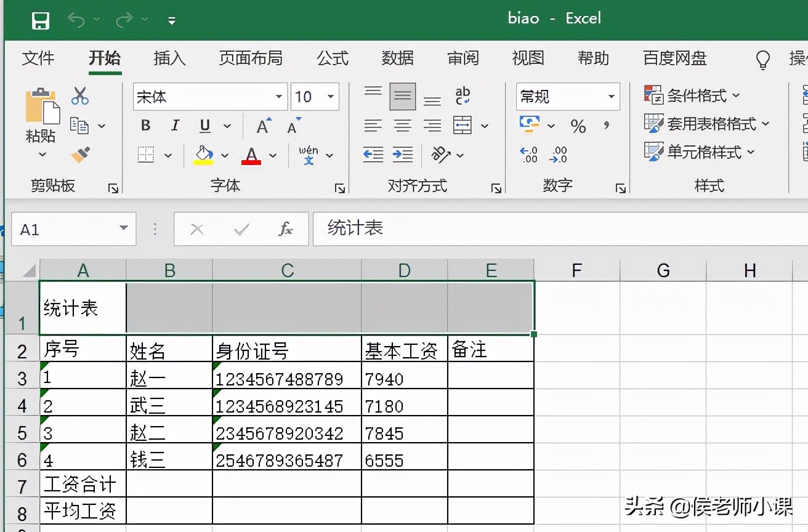Open the 常规 number format dropdown
Image resolution: width=808 pixels, height=532 pixels.
point(612,97)
